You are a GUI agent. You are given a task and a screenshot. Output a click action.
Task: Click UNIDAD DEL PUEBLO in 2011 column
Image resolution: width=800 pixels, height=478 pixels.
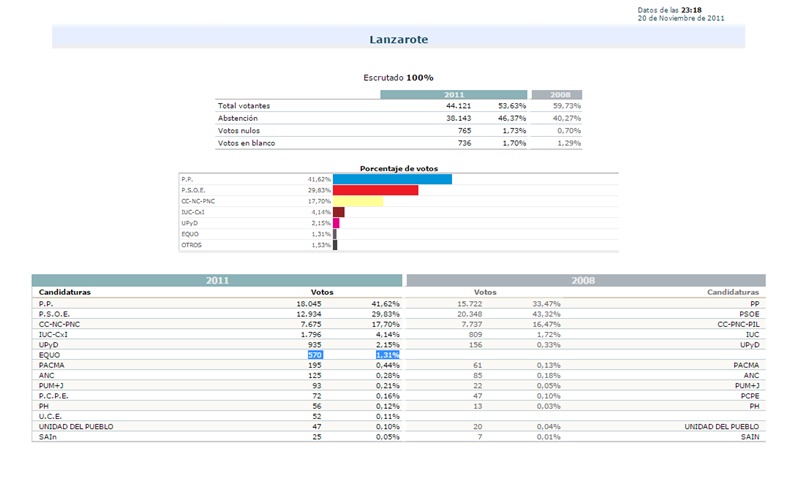pos(75,426)
